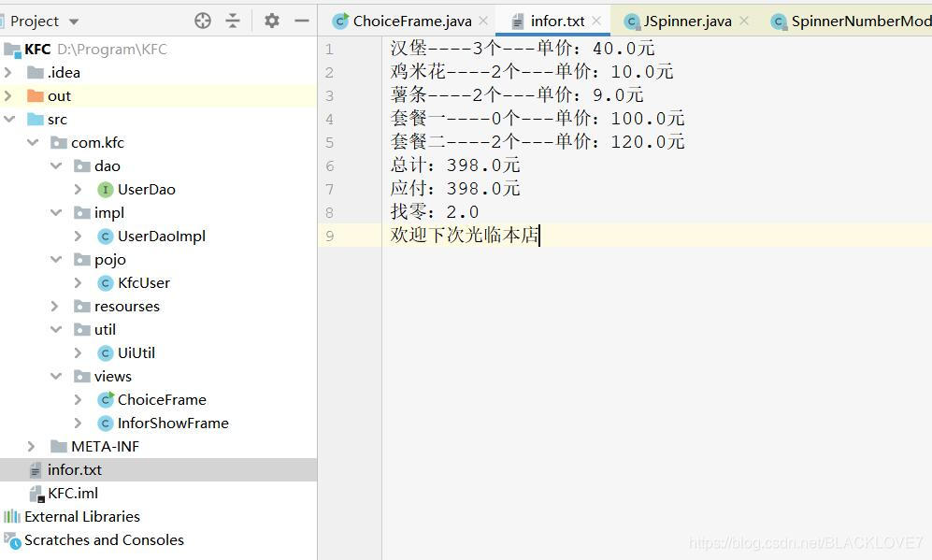932x560 pixels.
Task: Open the Project view dropdown
Action: tap(74, 22)
